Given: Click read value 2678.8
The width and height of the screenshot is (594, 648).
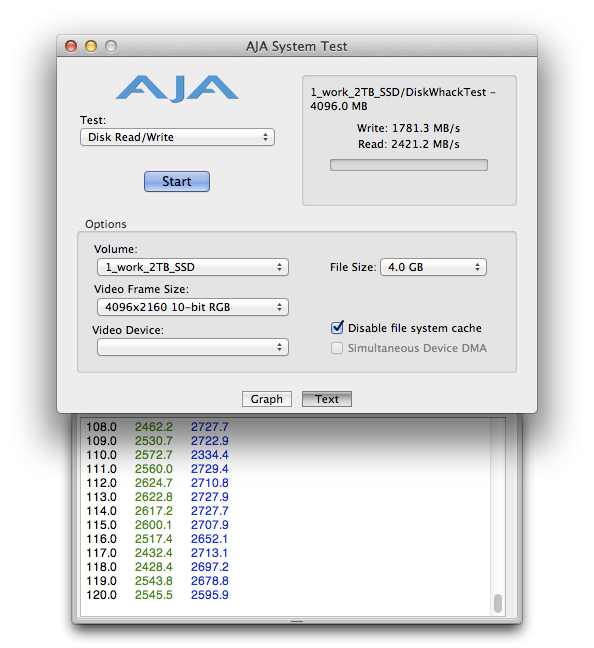Looking at the screenshot, I should tap(210, 581).
